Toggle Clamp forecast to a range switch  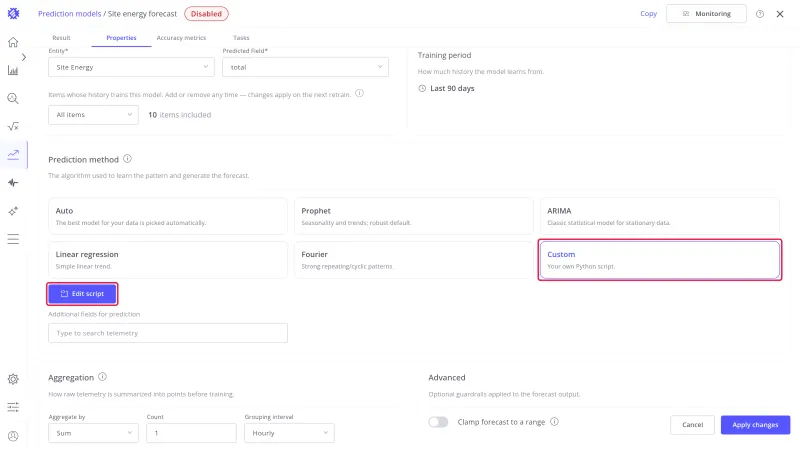click(438, 422)
